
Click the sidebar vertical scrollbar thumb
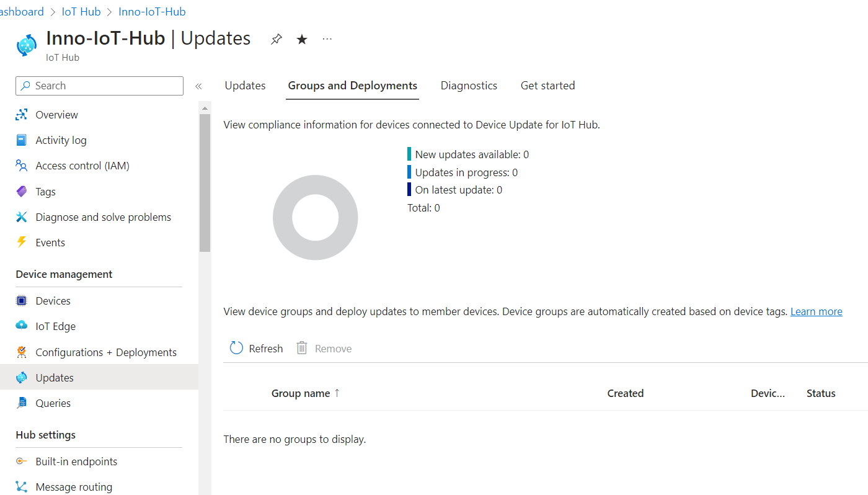pos(205,183)
